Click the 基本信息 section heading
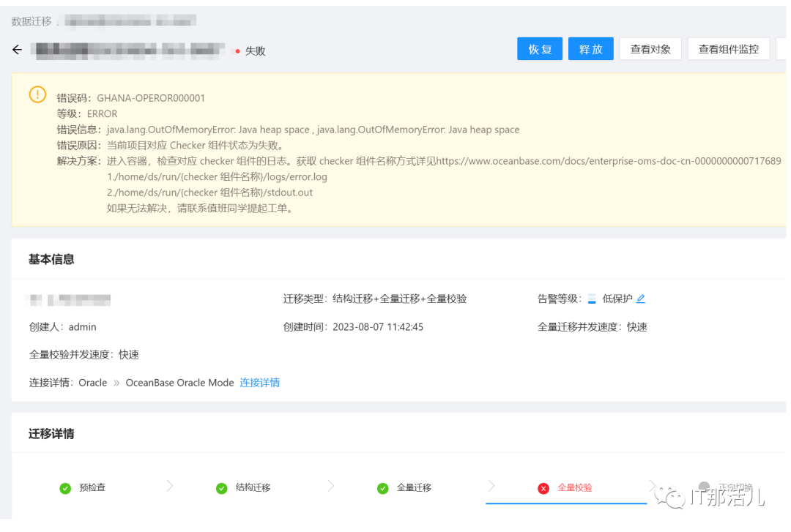Screen dimensions: 791x532 click(51, 259)
